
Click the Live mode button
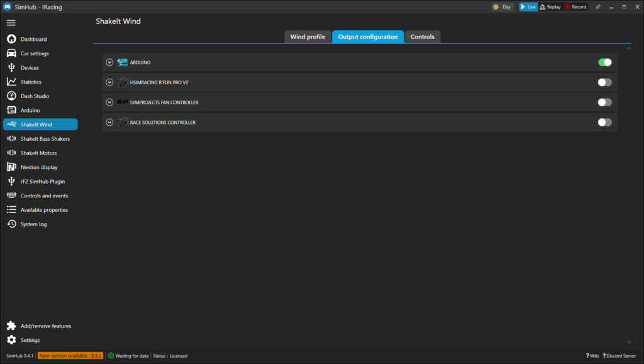[528, 7]
